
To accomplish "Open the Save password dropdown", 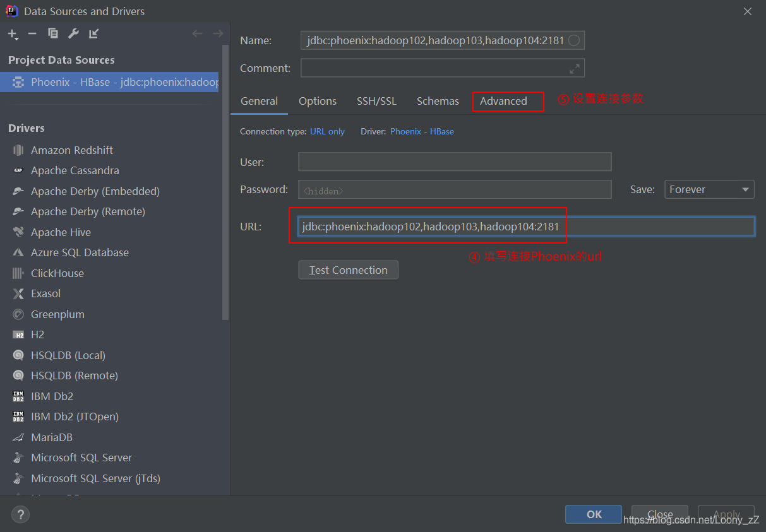I will tap(709, 189).
